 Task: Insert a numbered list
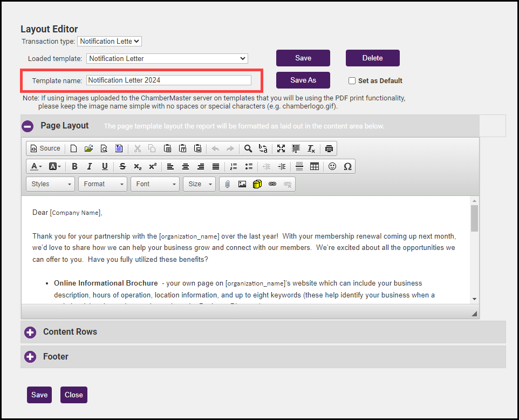pyautogui.click(x=233, y=166)
